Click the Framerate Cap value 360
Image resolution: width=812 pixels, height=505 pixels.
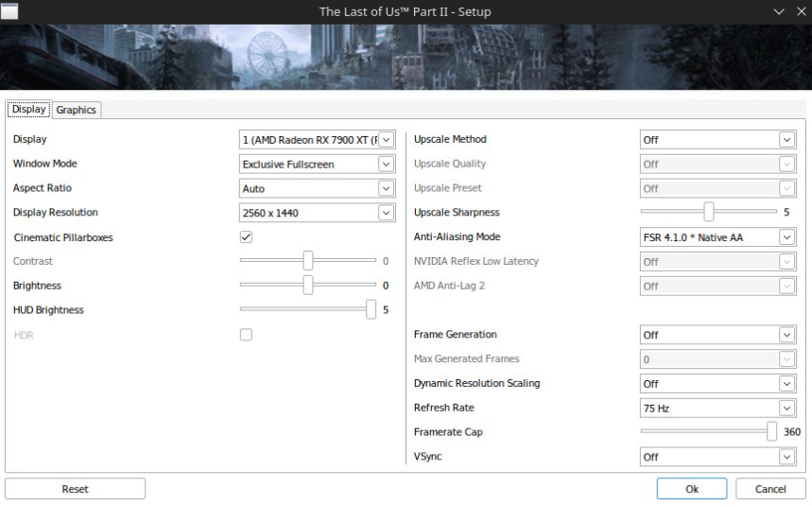point(792,432)
